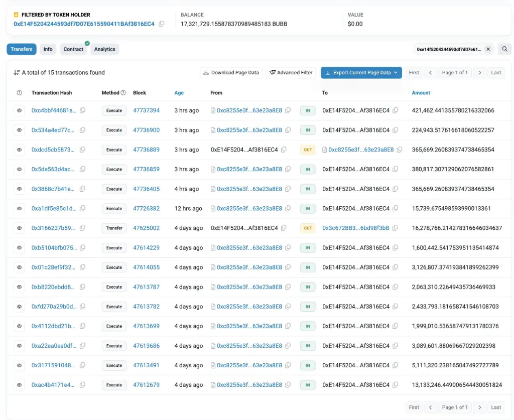Click the bottom previous-page chevron
This screenshot has height=420, width=514.
click(430, 407)
